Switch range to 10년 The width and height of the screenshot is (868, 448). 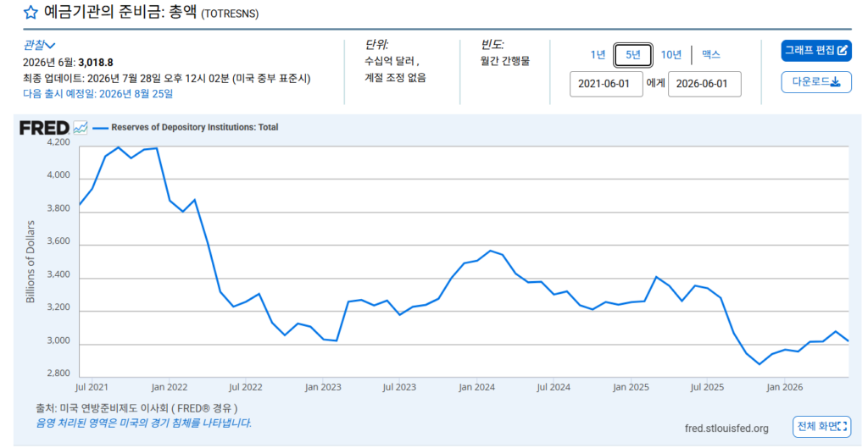click(x=671, y=55)
